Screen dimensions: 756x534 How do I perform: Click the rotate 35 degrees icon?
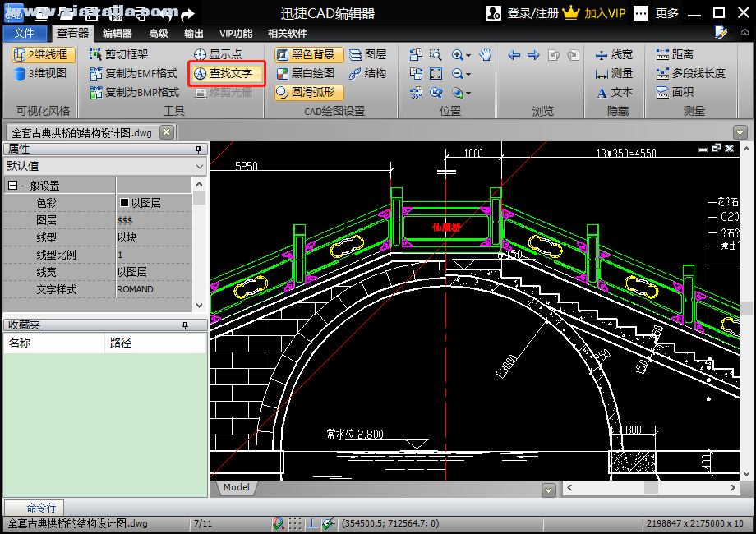[416, 92]
